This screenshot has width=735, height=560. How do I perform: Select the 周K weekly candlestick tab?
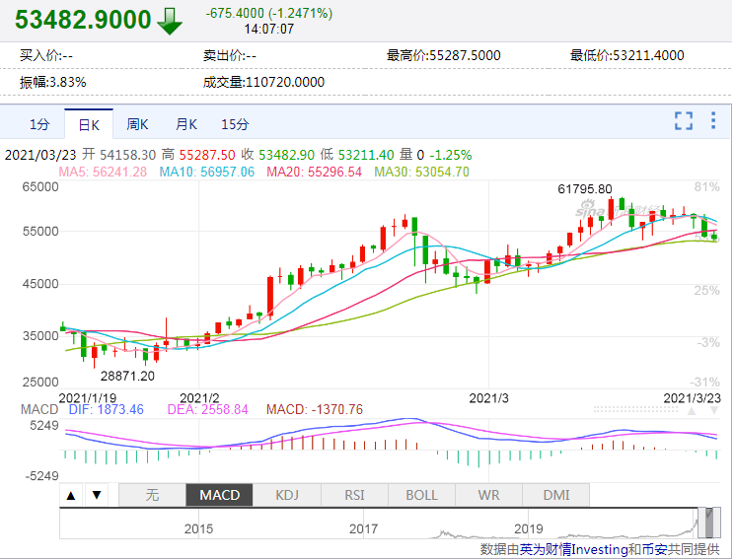(x=137, y=124)
